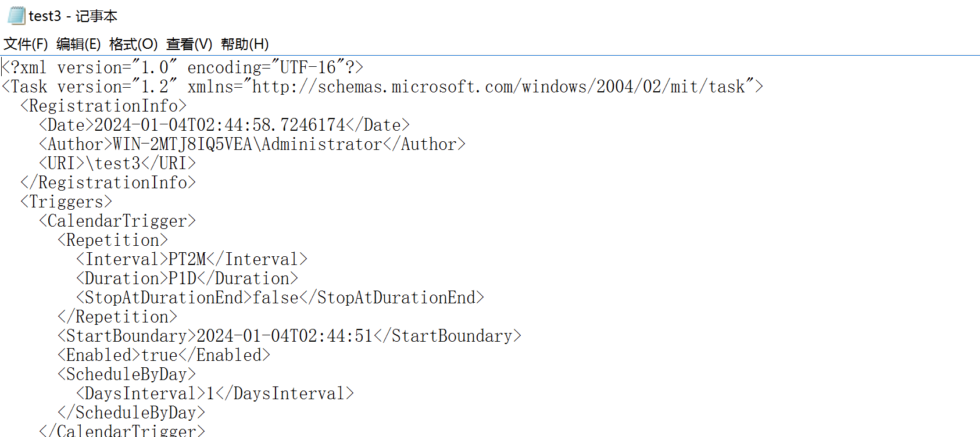
Task: Click the opening CalendarTrigger tag
Action: tap(117, 221)
